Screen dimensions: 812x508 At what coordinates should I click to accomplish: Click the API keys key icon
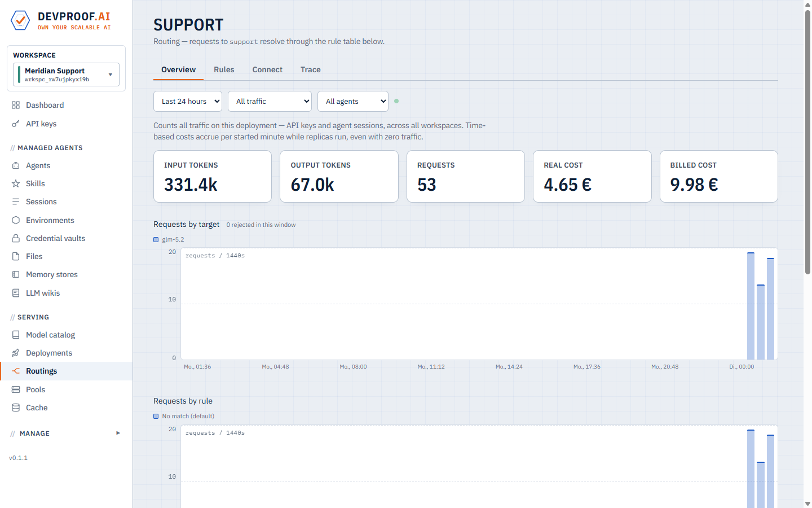click(x=16, y=124)
